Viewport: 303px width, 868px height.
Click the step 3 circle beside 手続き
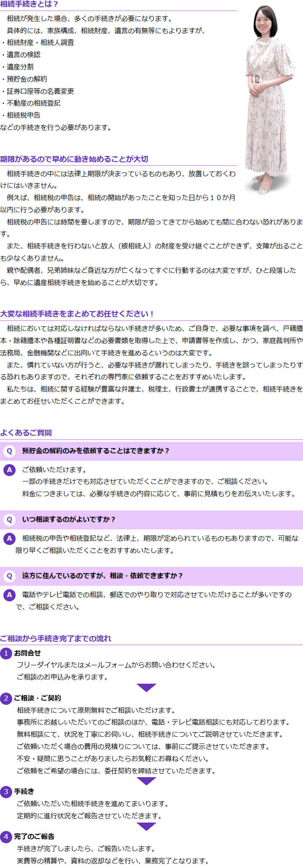pyautogui.click(x=6, y=791)
